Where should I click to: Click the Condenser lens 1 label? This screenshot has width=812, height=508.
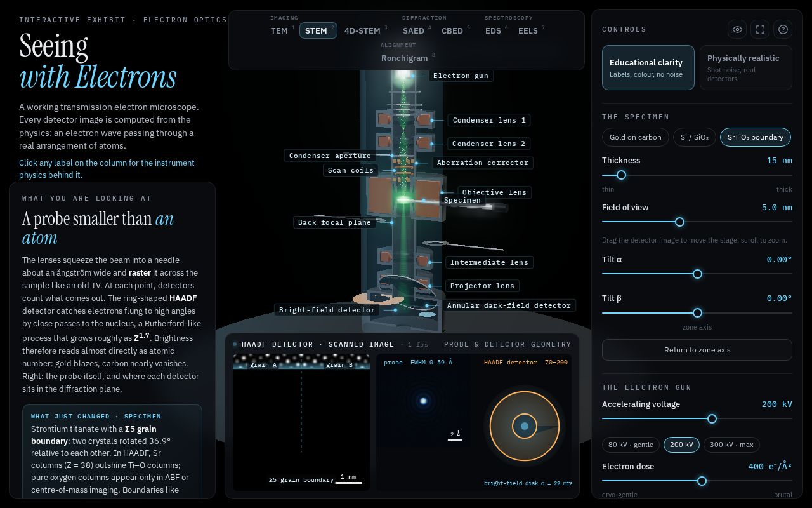pyautogui.click(x=488, y=120)
